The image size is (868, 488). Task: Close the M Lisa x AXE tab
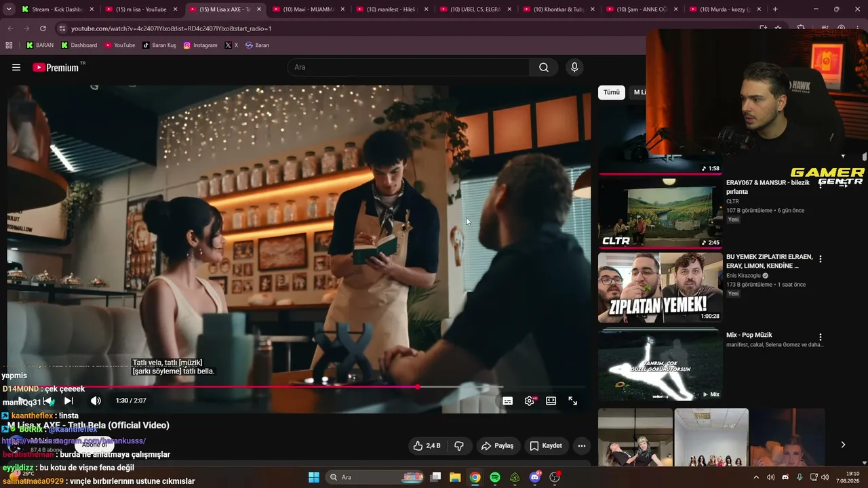[259, 9]
